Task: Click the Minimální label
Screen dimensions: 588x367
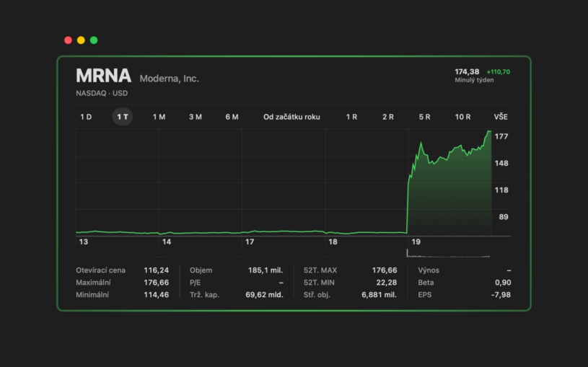Action: point(92,295)
